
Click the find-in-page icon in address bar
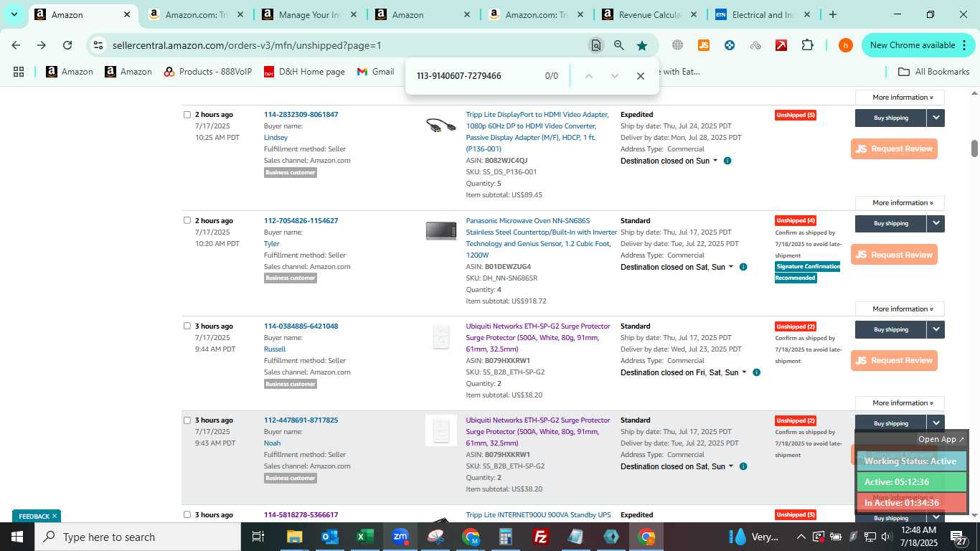[x=595, y=45]
